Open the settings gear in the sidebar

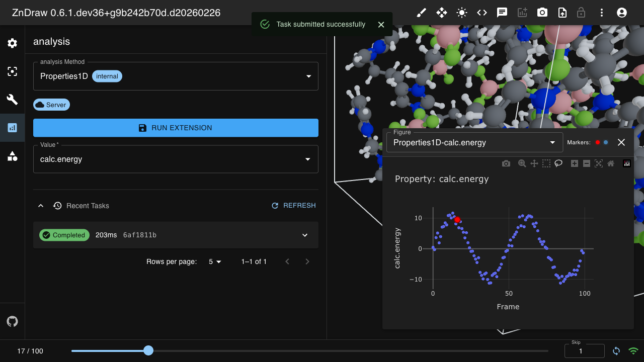point(12,43)
